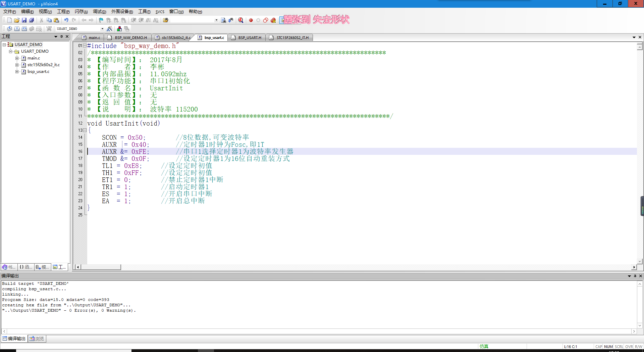Click the Save All toolbar icon
Viewport: 644px width, 352px height.
tap(32, 20)
